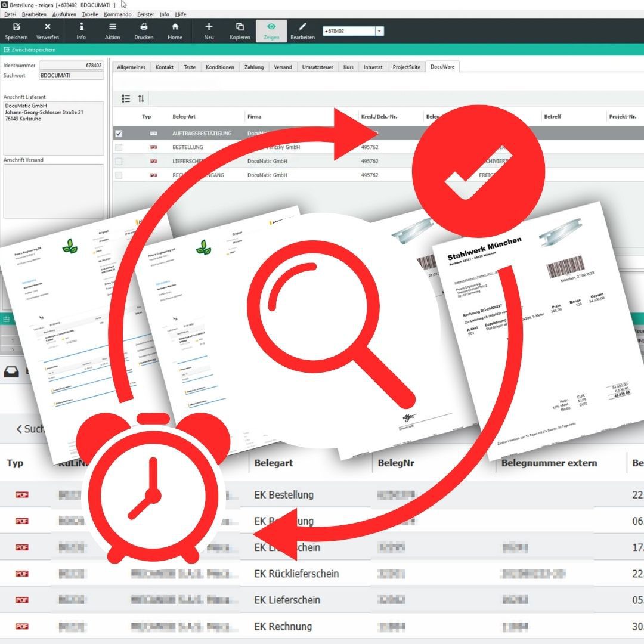This screenshot has width=644, height=644.
Task: Open the +678402 record dropdown
Action: [379, 31]
